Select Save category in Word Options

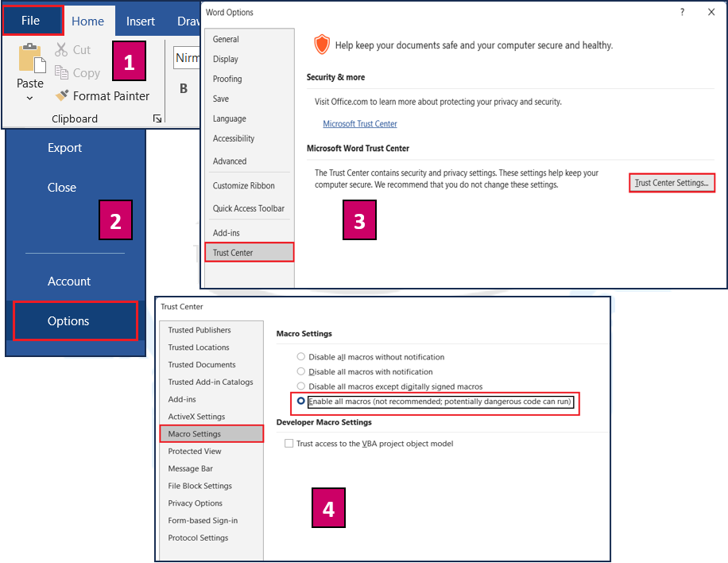(x=250, y=99)
